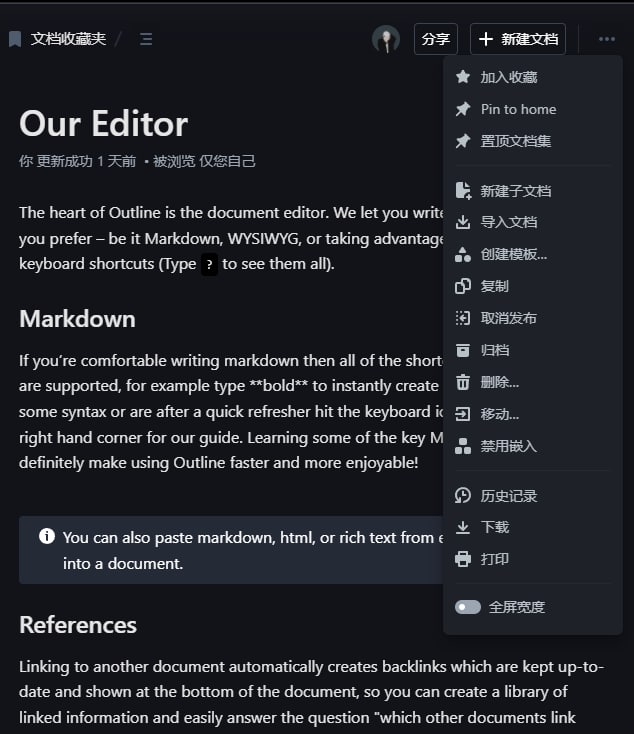This screenshot has width=634, height=734.
Task: Click the 历史记录 clock icon
Action: tap(462, 495)
